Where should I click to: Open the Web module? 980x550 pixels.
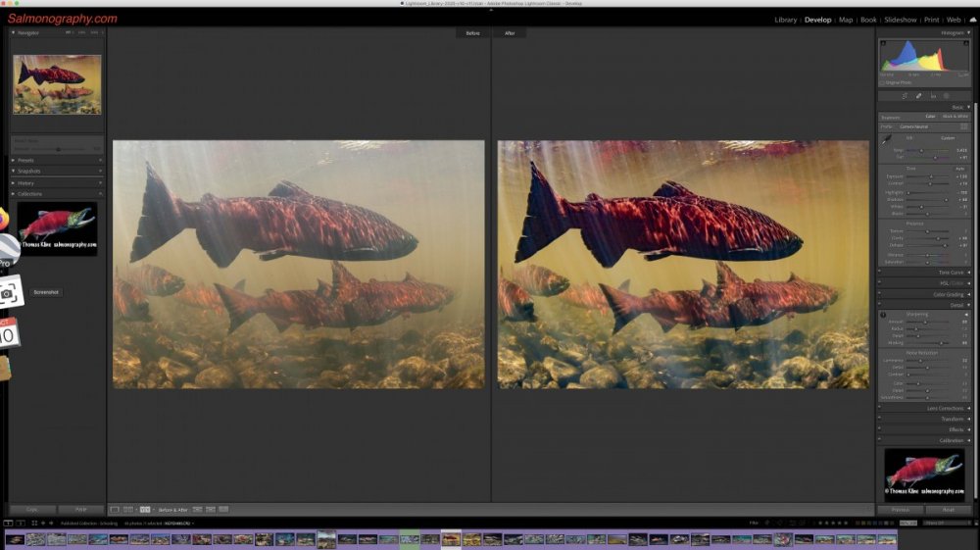[x=954, y=20]
